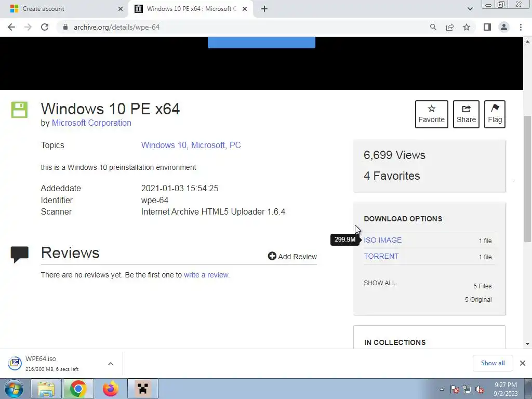Select the Windows 10 PE x64 tab
Screen dimensions: 532x399
(x=190, y=9)
